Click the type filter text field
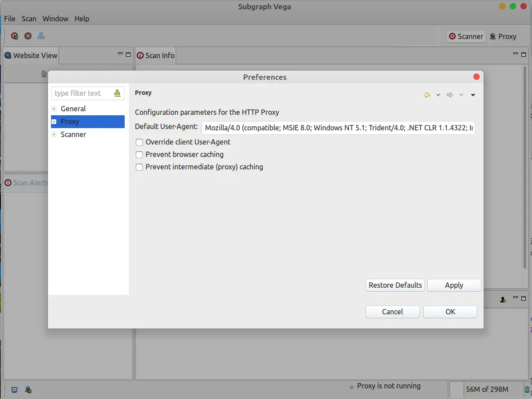Image resolution: width=532 pixels, height=399 pixels. [x=83, y=93]
